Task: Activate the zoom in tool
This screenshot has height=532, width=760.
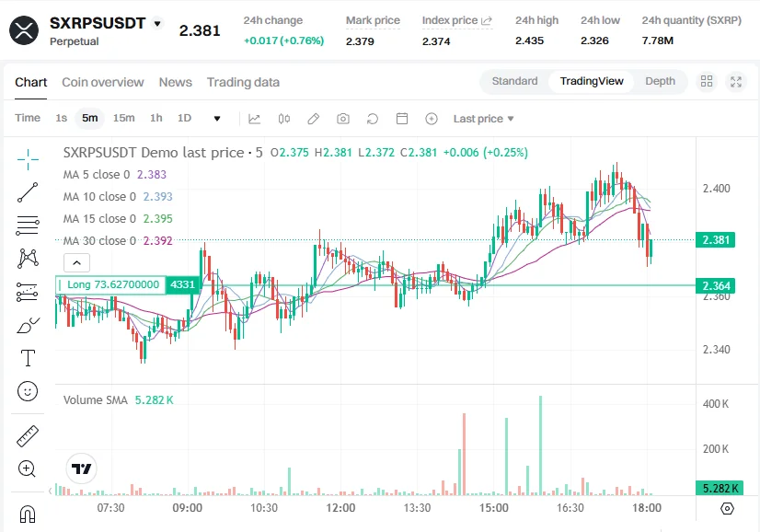Action: pos(27,468)
